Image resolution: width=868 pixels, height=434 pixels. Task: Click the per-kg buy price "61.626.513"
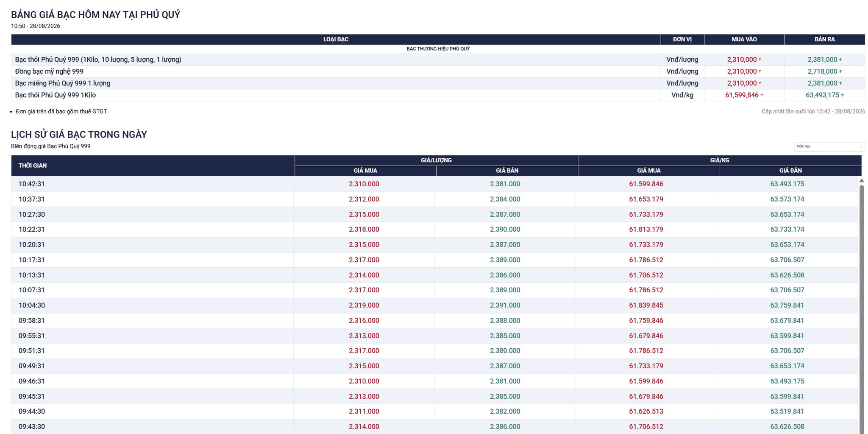point(646,412)
